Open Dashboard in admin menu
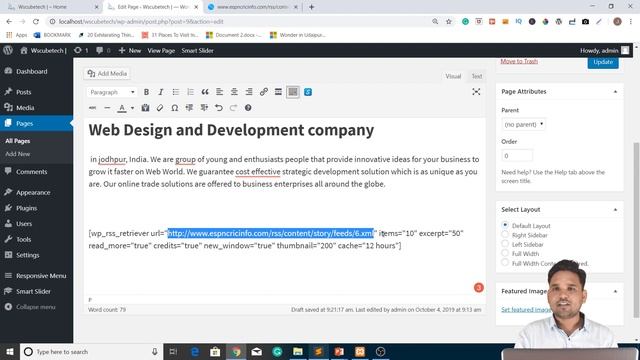 (32, 71)
